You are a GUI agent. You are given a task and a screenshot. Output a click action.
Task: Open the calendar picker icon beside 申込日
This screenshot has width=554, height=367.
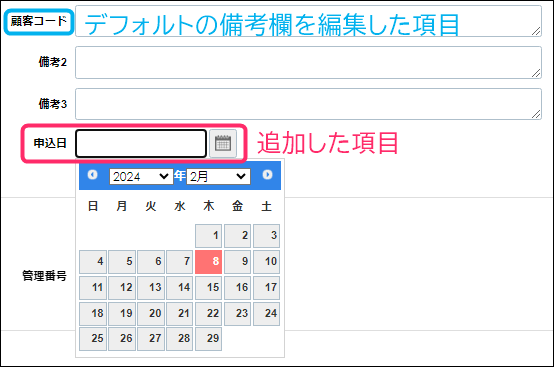click(x=223, y=143)
